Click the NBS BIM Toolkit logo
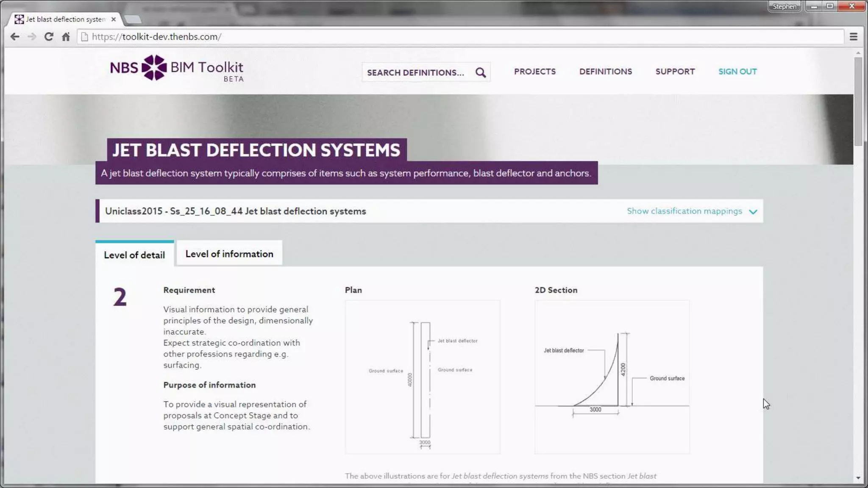The height and width of the screenshot is (488, 868). click(177, 68)
